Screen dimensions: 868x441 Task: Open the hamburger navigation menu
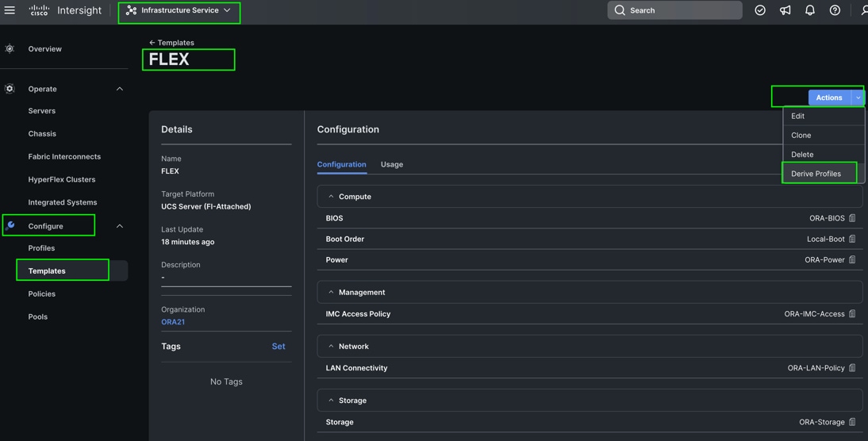tap(10, 10)
